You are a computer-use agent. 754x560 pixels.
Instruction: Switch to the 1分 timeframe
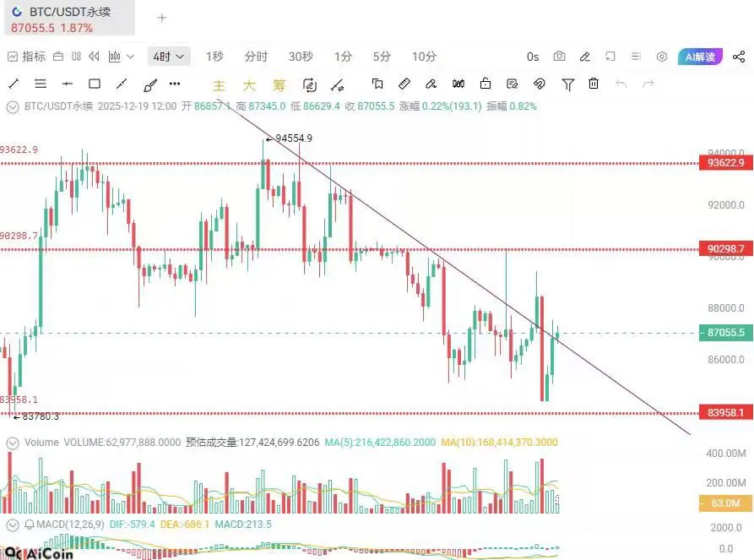tap(344, 57)
